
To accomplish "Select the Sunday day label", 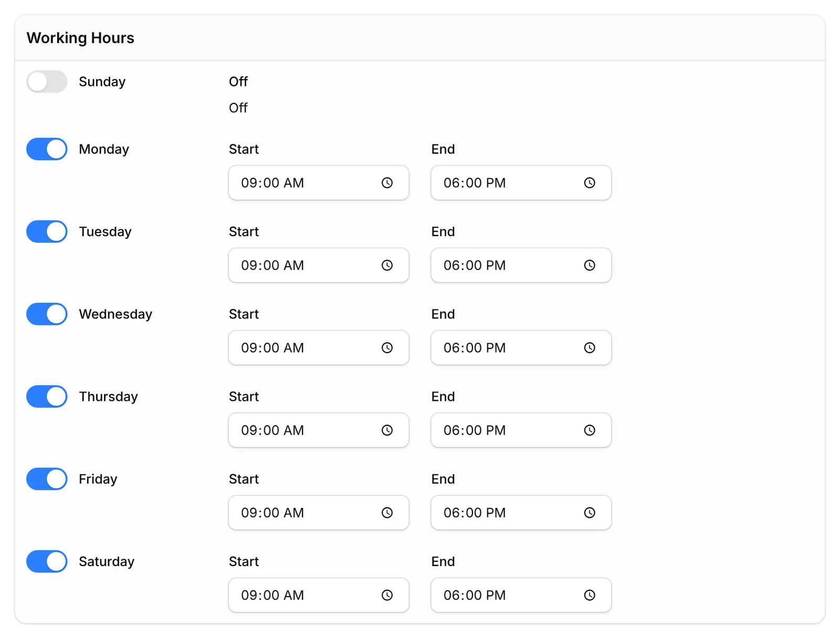I will [x=102, y=82].
